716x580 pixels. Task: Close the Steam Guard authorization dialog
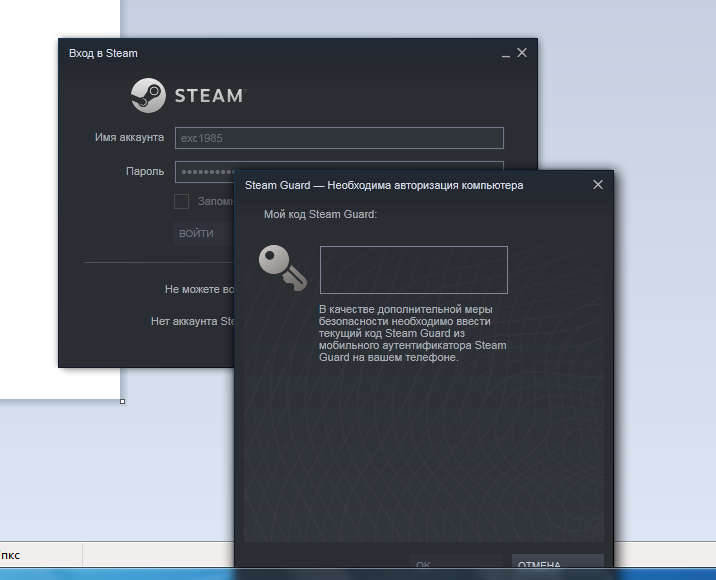tap(598, 185)
